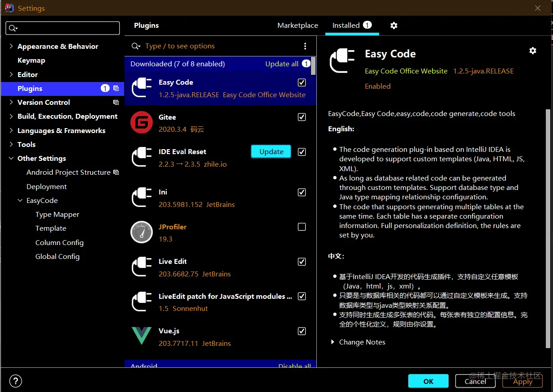Image resolution: width=553 pixels, height=392 pixels.
Task: Expand Appearance & Behavior settings node
Action: tap(11, 47)
